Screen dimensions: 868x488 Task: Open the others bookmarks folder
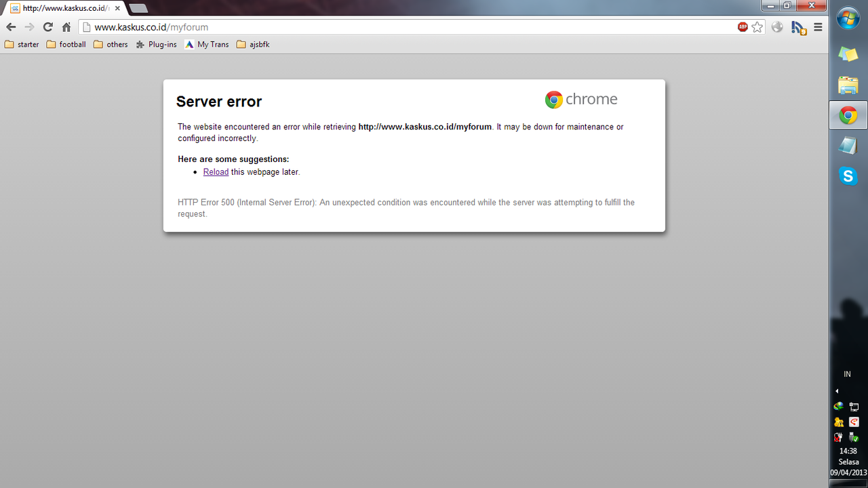pos(111,45)
